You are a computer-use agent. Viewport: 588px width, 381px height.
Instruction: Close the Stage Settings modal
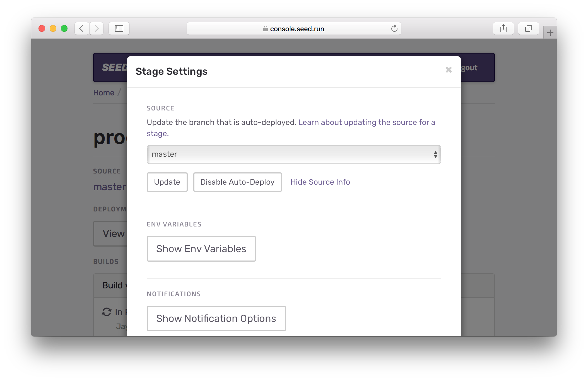tap(449, 70)
